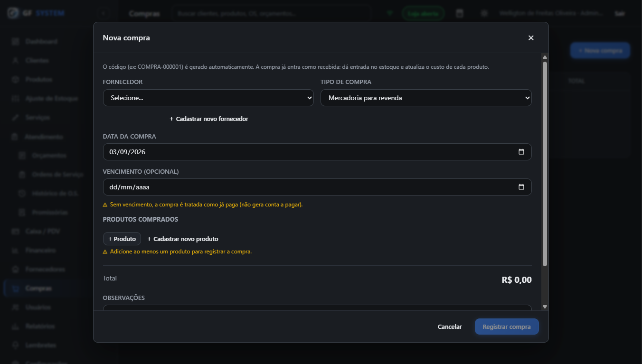Click the Dashboard icon in the sidebar
Viewport: 642px width, 364px height.
point(15,42)
